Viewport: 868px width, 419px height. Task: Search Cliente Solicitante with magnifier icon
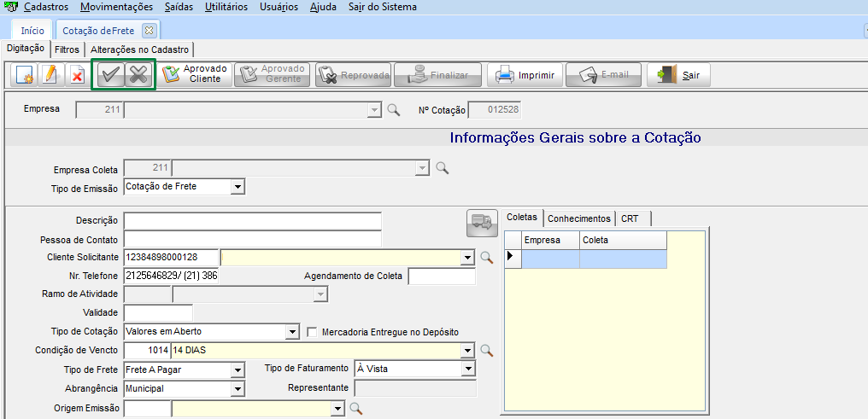[x=486, y=257]
